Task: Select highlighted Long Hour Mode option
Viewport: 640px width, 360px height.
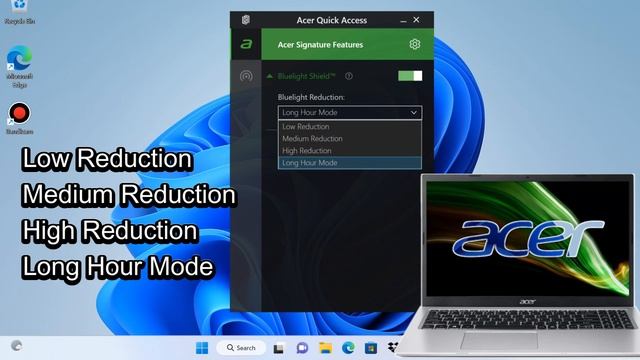Action: pos(350,163)
